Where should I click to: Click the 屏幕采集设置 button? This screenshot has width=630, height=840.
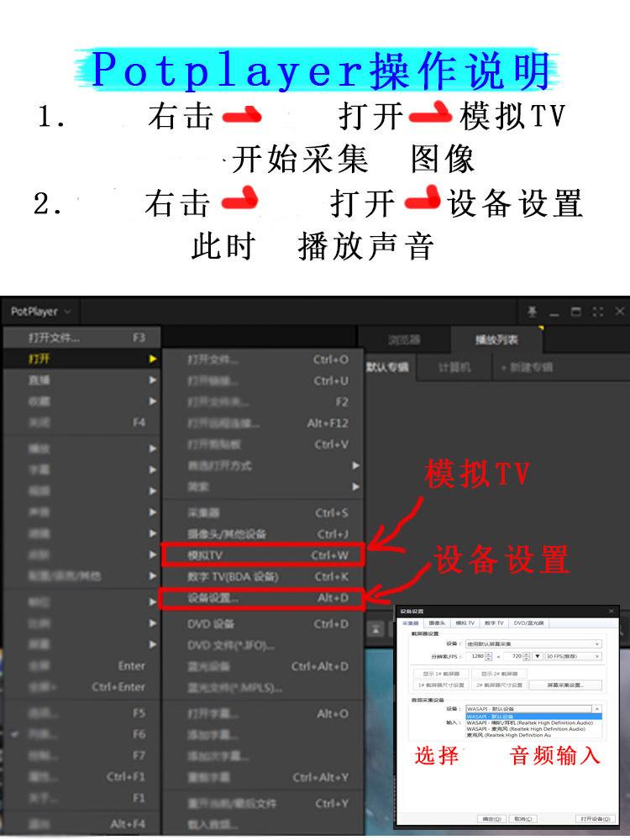tap(564, 685)
